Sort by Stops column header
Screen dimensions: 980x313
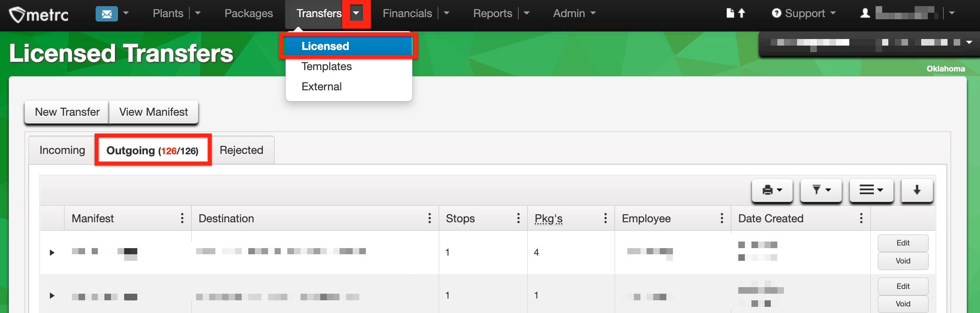point(460,218)
